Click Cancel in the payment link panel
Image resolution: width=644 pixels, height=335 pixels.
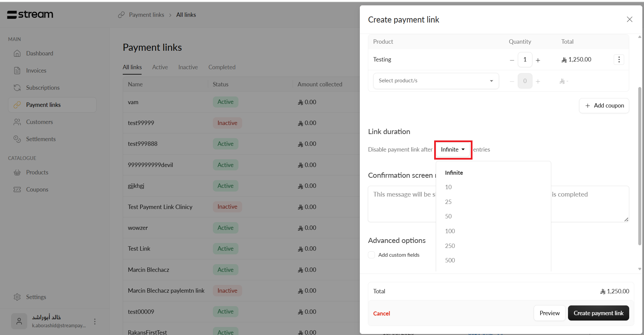[381, 313]
